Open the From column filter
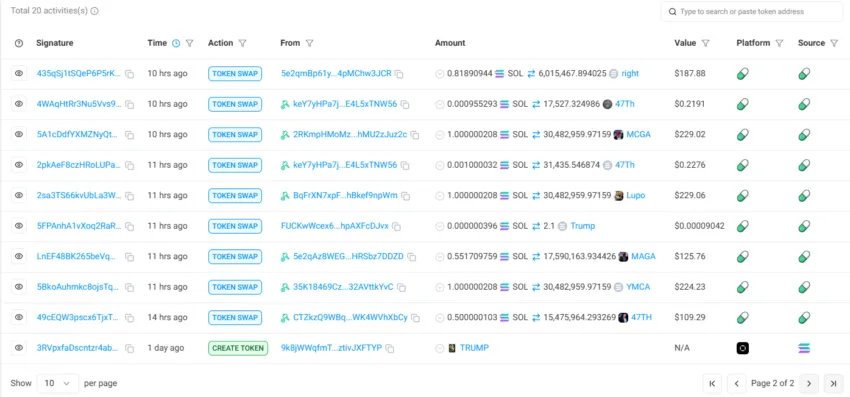 click(x=309, y=43)
